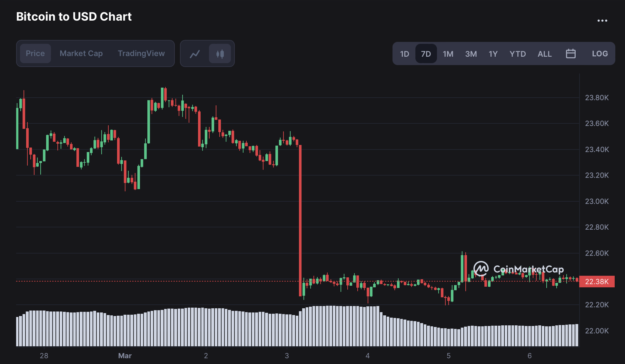The height and width of the screenshot is (364, 625).
Task: Select the 1D time range
Action: click(404, 54)
